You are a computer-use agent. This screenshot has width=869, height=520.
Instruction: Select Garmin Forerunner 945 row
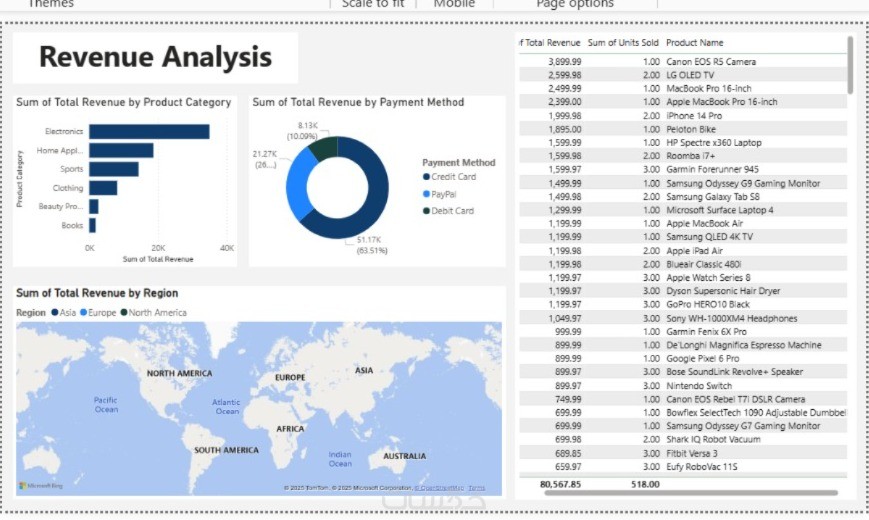(x=683, y=170)
